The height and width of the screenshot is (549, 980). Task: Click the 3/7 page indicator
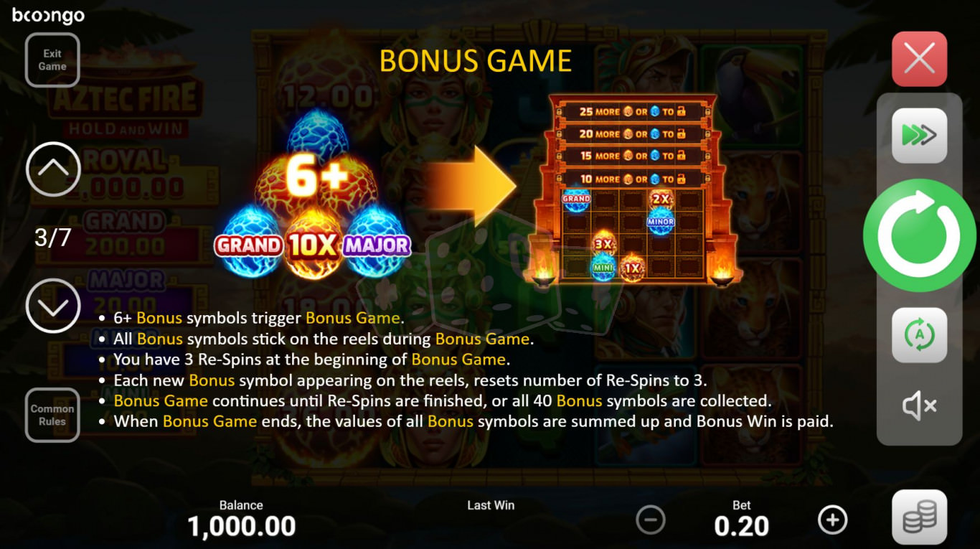click(x=53, y=238)
